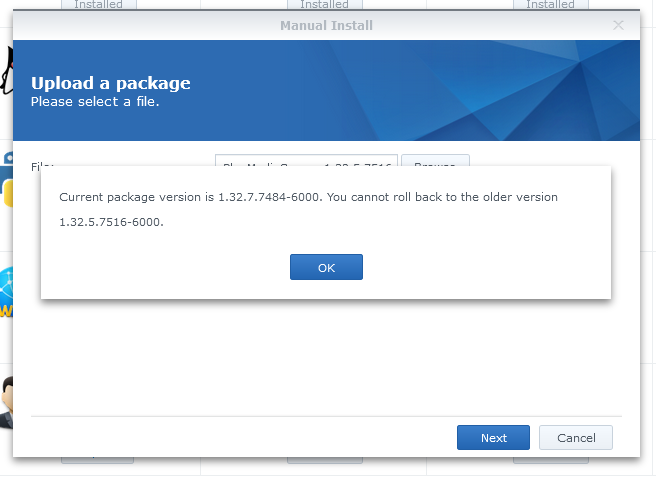Click the Manual Install title bar

(326, 25)
